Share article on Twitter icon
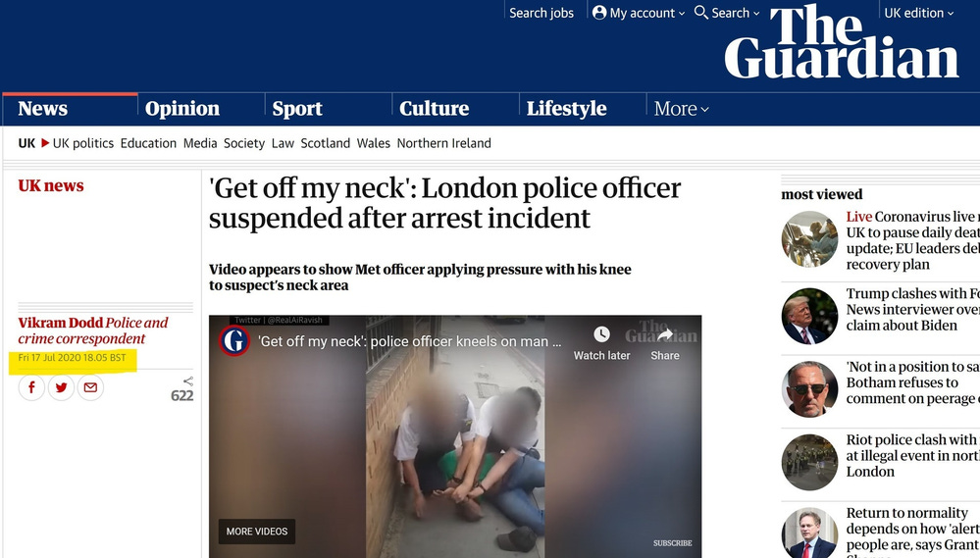Viewport: 980px width, 558px height. [x=61, y=387]
